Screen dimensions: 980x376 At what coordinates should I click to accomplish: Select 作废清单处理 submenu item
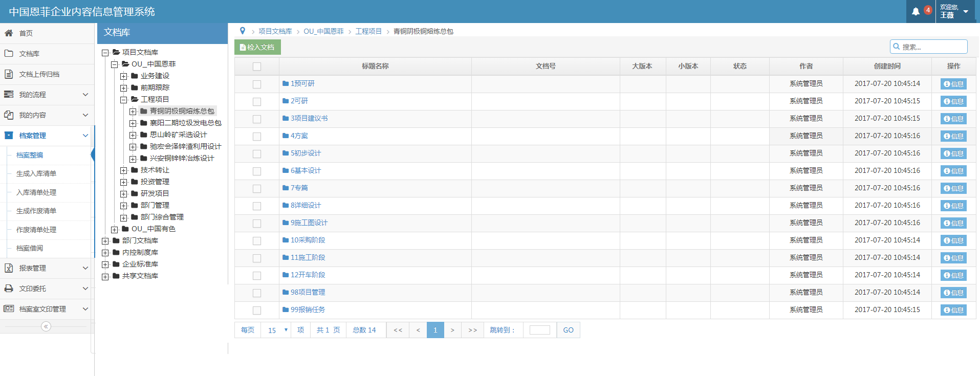[x=36, y=230]
